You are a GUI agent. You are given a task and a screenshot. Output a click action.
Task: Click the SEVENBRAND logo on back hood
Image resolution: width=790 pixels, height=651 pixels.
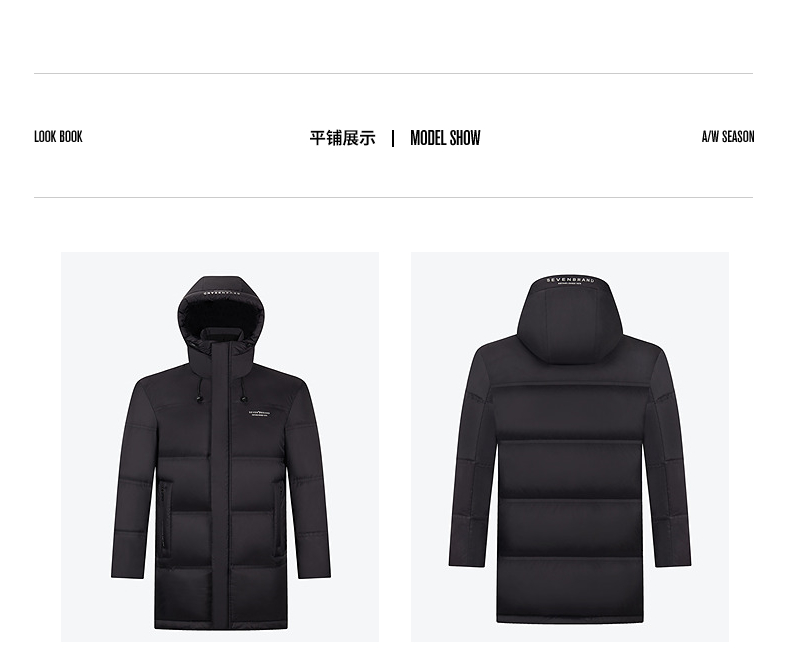[x=570, y=281]
